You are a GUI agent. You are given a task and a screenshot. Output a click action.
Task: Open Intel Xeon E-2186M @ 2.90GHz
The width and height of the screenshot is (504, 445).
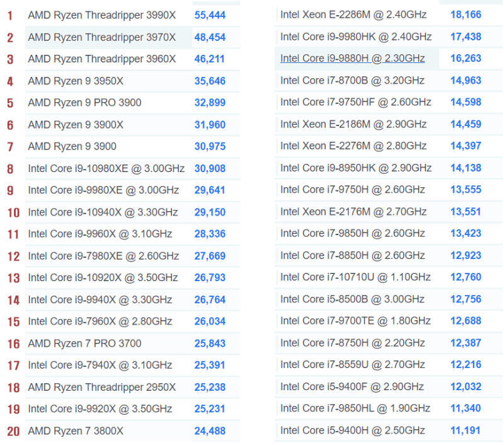coord(353,124)
